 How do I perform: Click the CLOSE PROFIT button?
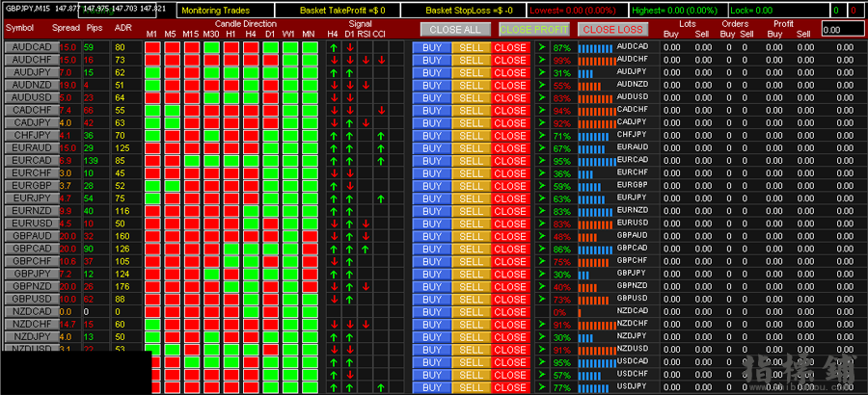[534, 29]
